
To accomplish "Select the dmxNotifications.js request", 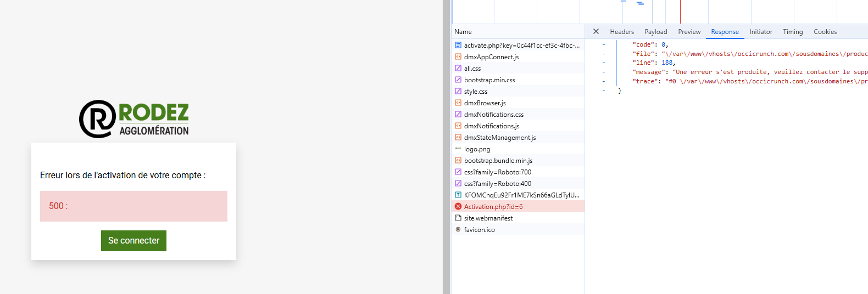I will pyautogui.click(x=518, y=126).
